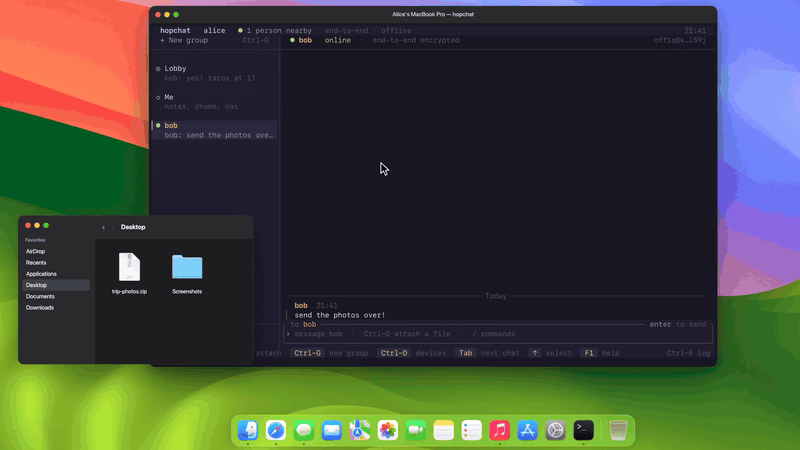Open Maps app in the Dock
Image resolution: width=800 pixels, height=450 pixels.
click(x=360, y=430)
